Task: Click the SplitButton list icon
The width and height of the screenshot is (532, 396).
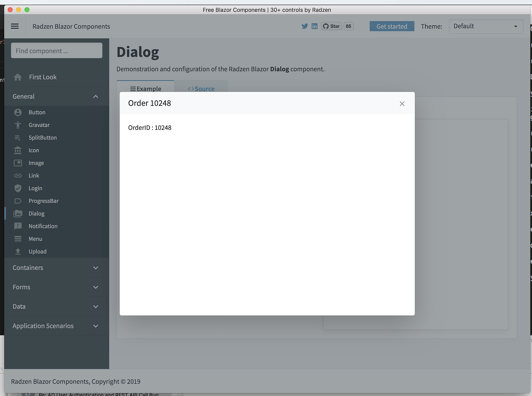Action: [18, 138]
